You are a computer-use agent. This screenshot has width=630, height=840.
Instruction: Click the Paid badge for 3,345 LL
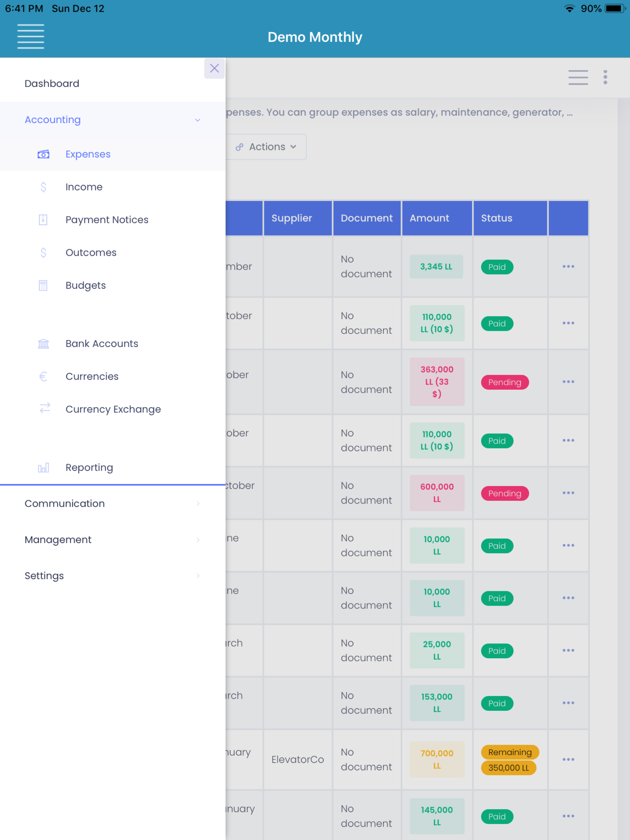497,267
